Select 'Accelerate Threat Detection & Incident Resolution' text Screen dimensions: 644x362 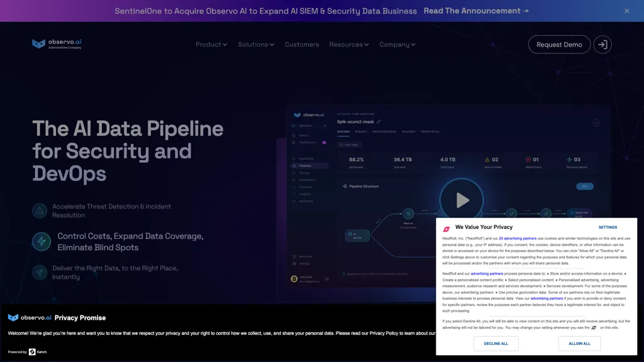[111, 211]
